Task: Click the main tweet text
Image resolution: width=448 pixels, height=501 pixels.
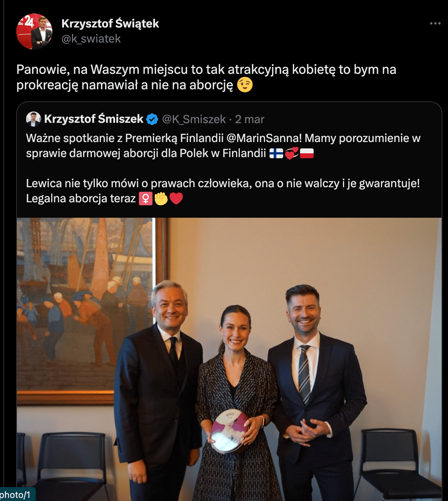Action: click(x=206, y=77)
